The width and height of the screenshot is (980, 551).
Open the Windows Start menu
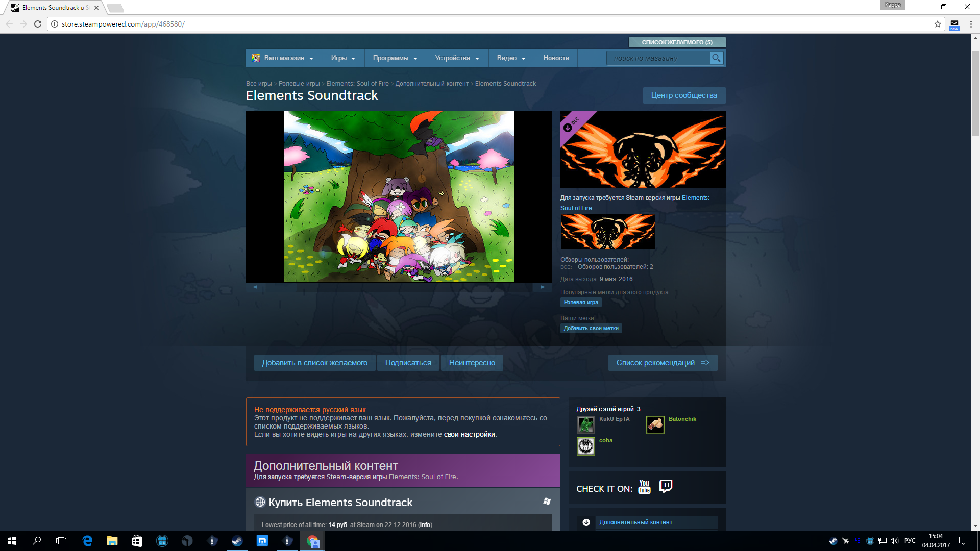(x=12, y=541)
